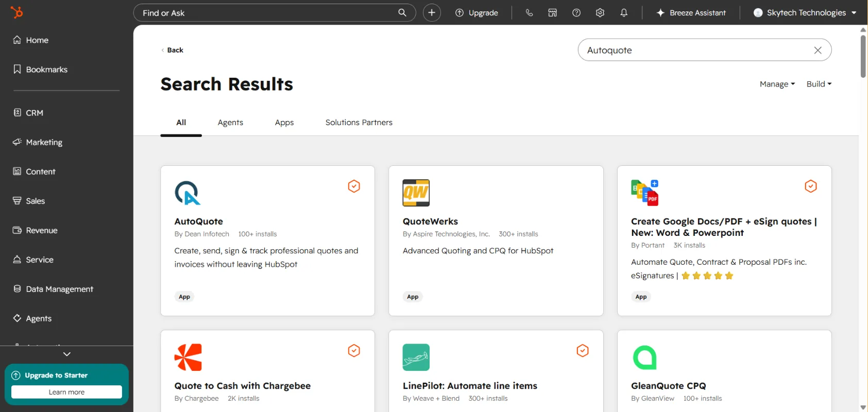Viewport: 868px width, 412px height.
Task: Expand sidebar with the down chevron
Action: [66, 354]
